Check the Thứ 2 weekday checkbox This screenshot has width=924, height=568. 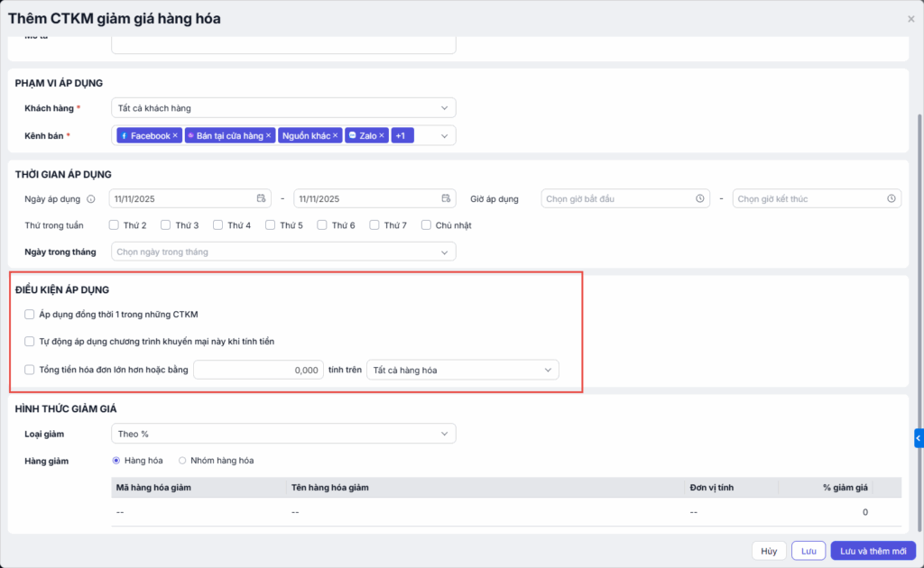point(114,225)
